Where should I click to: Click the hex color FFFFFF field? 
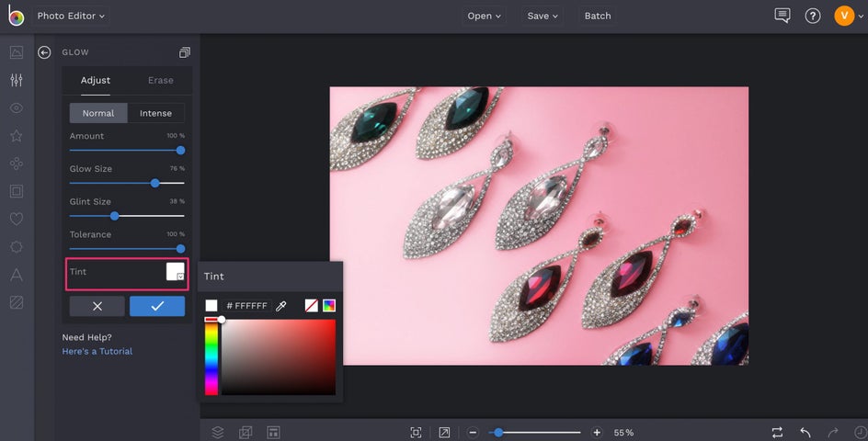pyautogui.click(x=247, y=305)
